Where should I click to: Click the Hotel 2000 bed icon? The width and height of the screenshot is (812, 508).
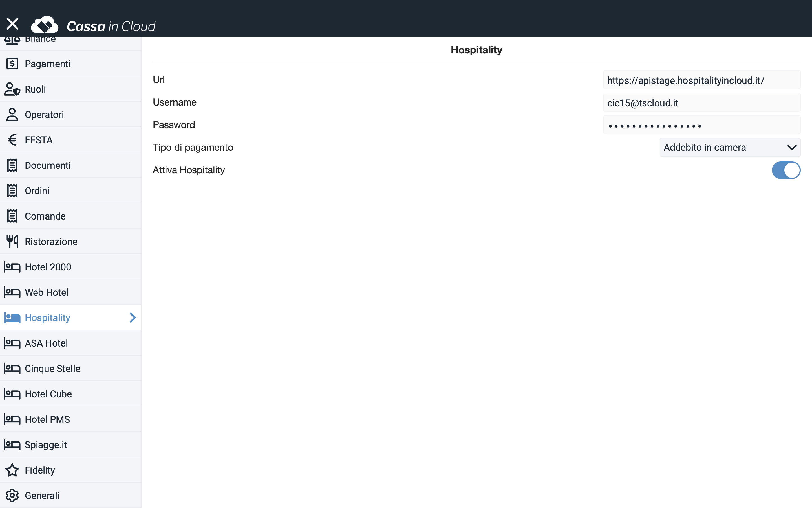[x=12, y=267]
